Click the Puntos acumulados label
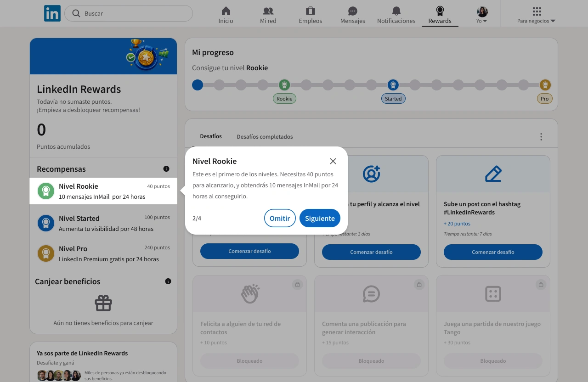This screenshot has width=588, height=382. 63,146
